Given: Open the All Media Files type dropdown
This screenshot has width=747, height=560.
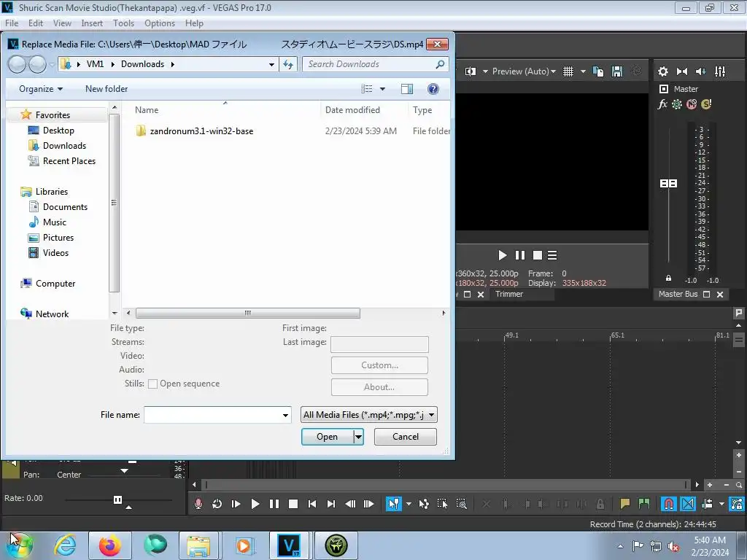Looking at the screenshot, I should (368, 415).
